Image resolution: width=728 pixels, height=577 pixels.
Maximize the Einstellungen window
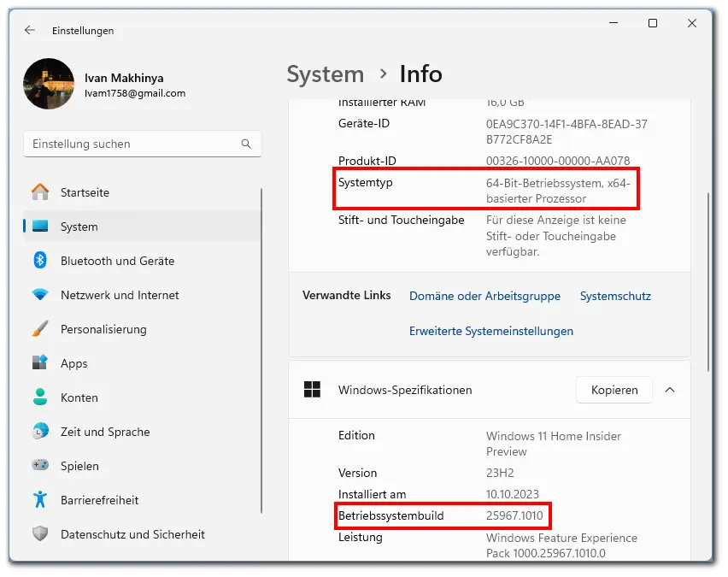click(652, 23)
